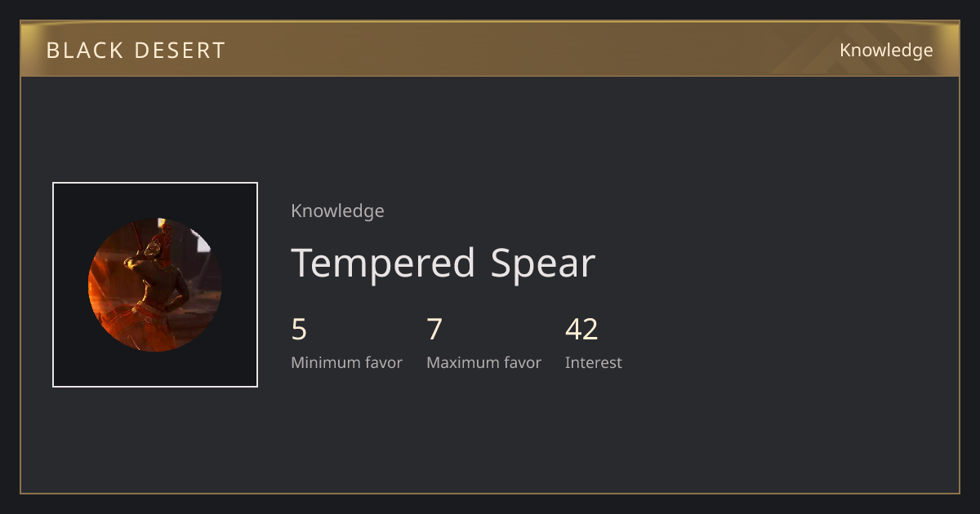Click the gold header banner center
Image resolution: width=980 pixels, height=514 pixels.
click(x=490, y=49)
